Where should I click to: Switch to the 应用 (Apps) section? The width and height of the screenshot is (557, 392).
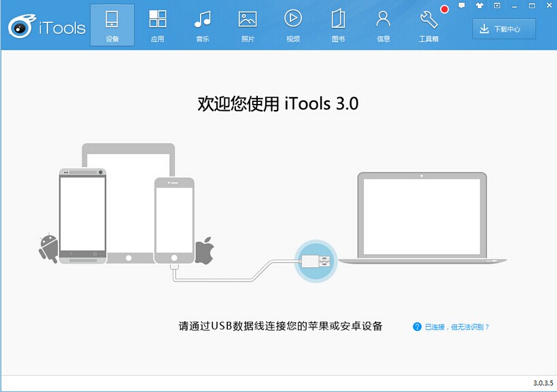tap(157, 26)
